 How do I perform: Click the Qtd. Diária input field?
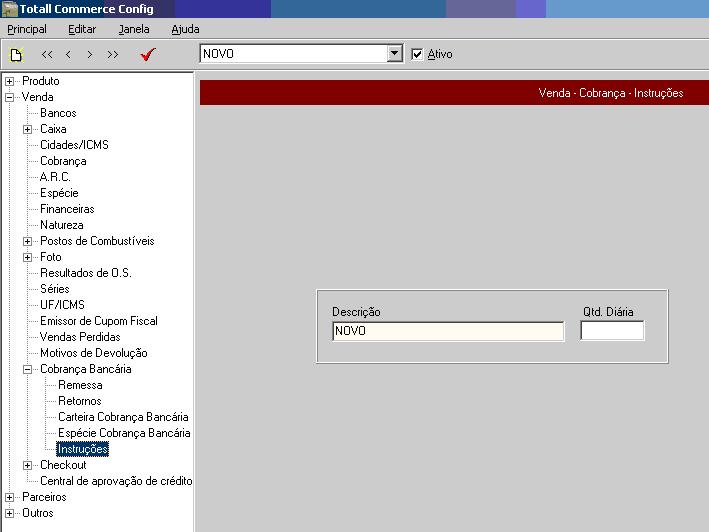click(x=612, y=331)
